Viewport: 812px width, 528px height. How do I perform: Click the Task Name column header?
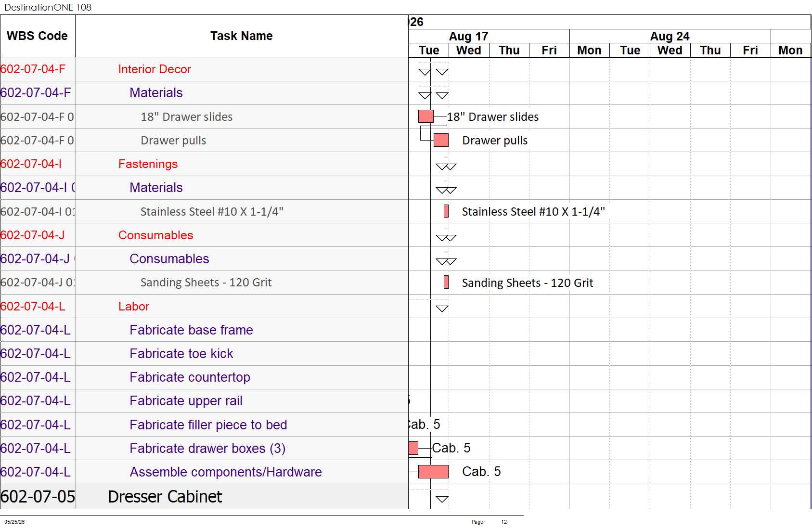pyautogui.click(x=242, y=36)
